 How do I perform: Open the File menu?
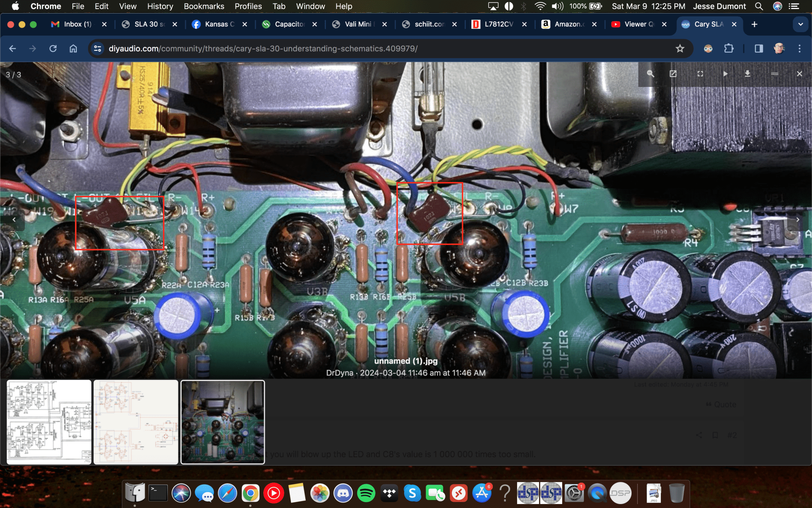click(78, 6)
